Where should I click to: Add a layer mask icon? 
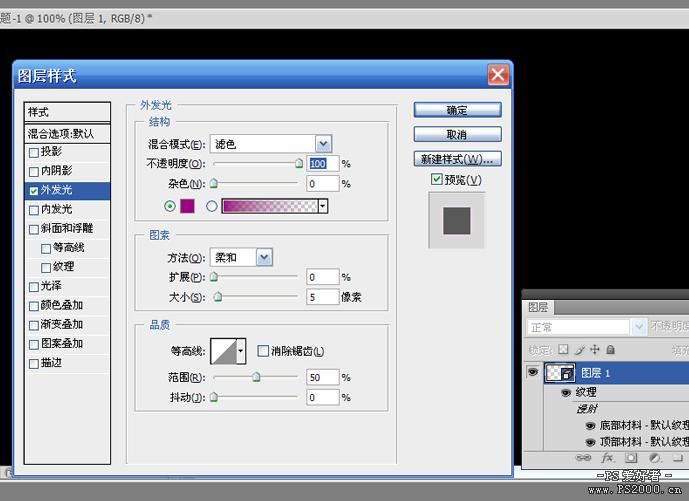pos(631,458)
